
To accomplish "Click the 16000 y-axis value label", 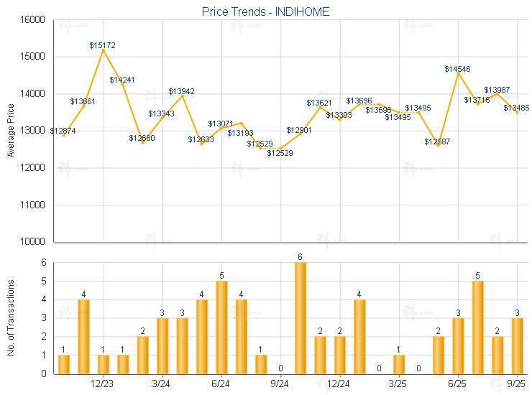I will (32, 19).
